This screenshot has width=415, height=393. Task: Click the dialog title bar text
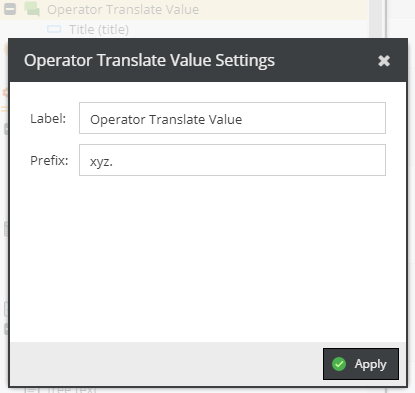[149, 60]
